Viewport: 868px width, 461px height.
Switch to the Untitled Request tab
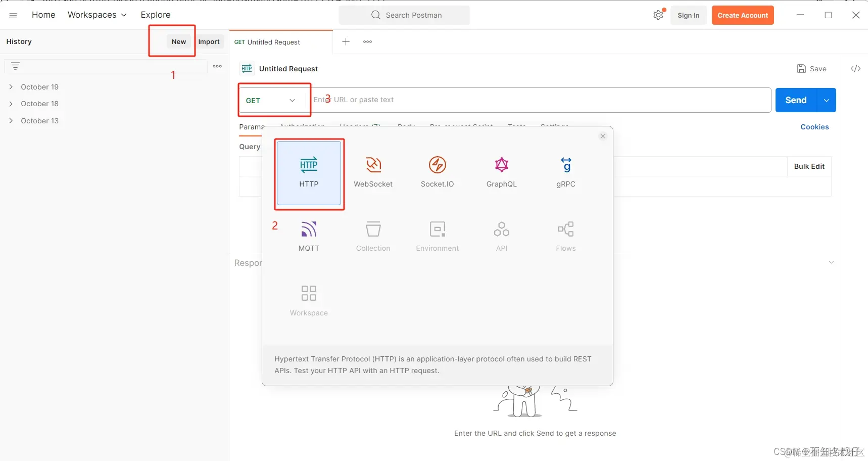pos(281,42)
